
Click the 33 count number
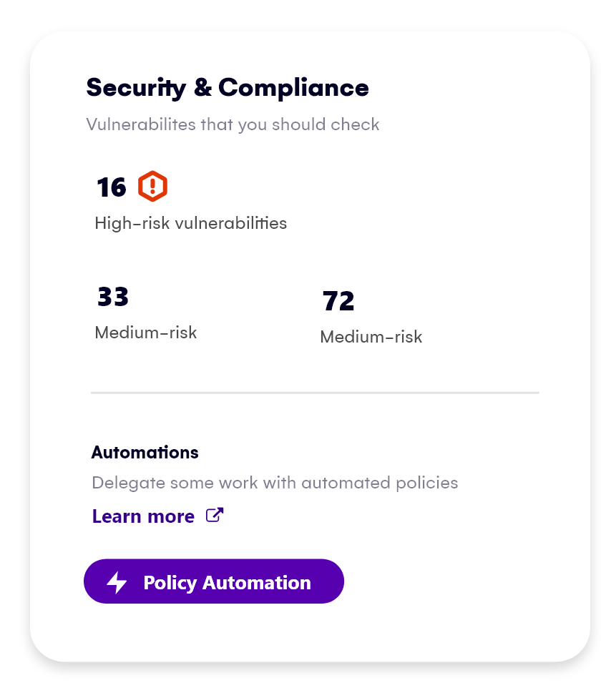[112, 297]
